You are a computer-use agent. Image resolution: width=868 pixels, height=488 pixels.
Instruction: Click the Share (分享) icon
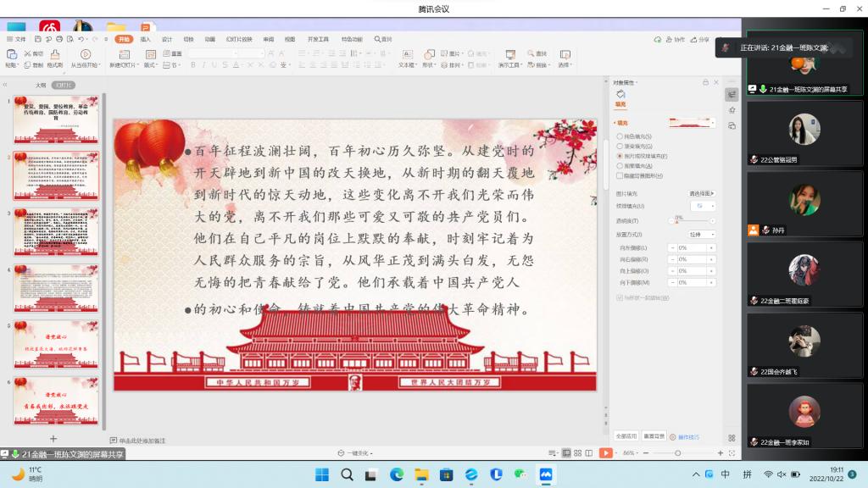click(700, 39)
